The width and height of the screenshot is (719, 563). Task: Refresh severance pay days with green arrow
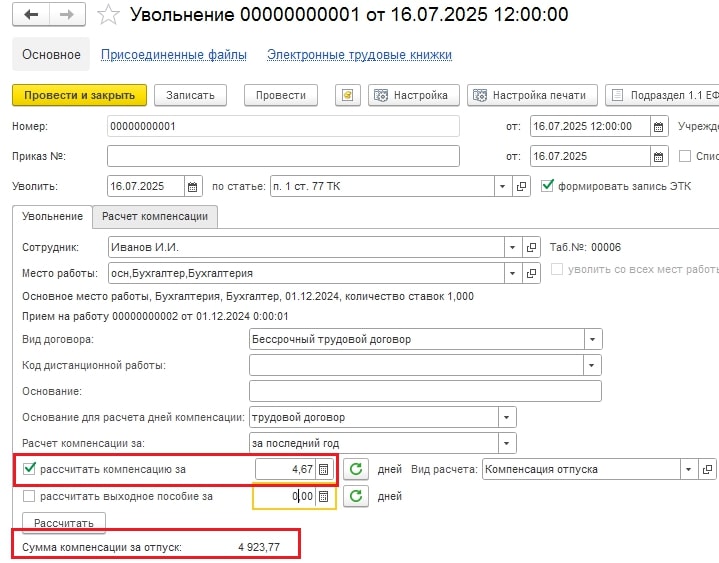(356, 496)
